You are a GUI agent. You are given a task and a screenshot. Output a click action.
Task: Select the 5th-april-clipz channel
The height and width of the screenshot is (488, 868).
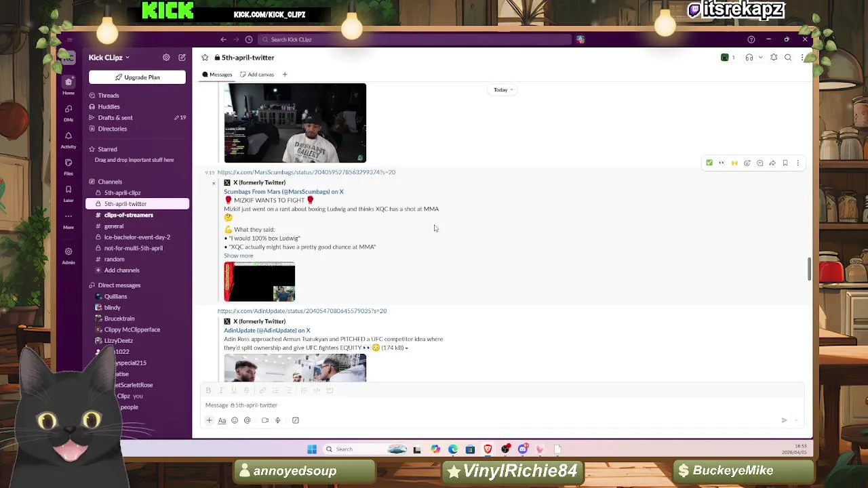click(x=122, y=193)
